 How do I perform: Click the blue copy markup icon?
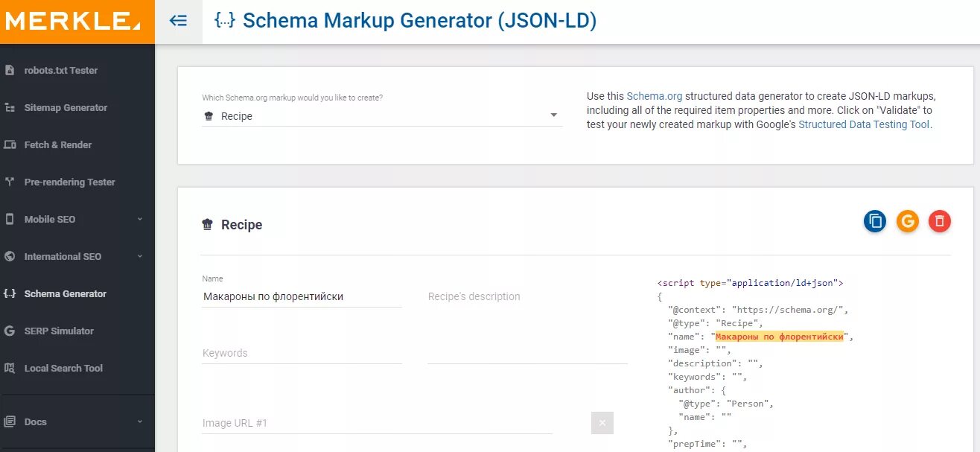875,221
